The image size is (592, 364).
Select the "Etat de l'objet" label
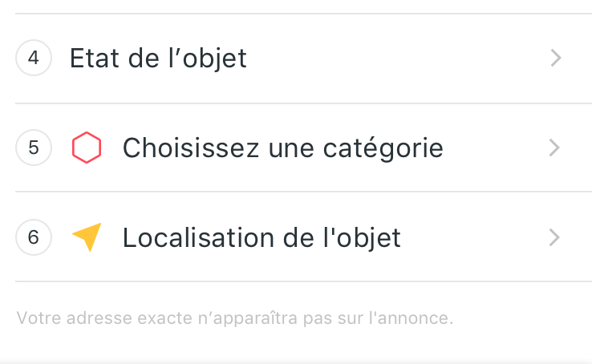click(x=158, y=59)
